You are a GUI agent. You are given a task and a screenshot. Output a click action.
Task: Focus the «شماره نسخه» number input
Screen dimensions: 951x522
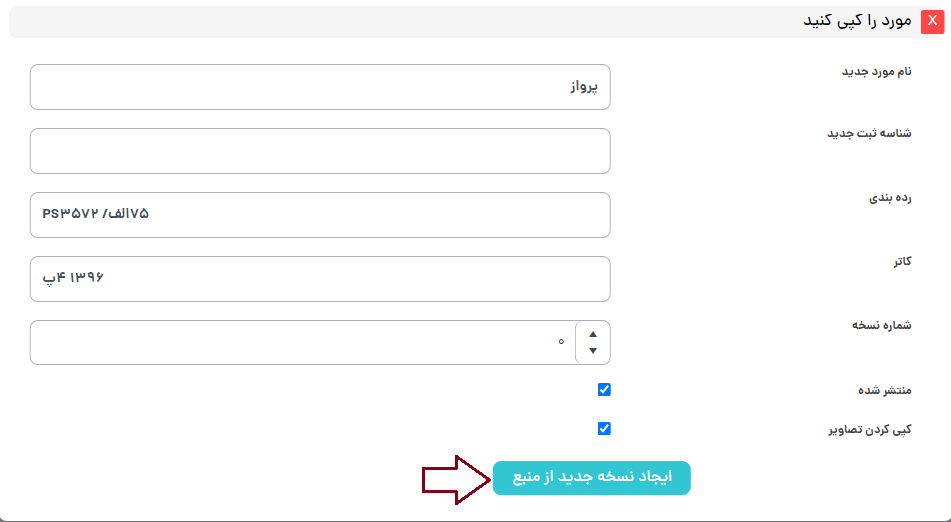tap(300, 343)
